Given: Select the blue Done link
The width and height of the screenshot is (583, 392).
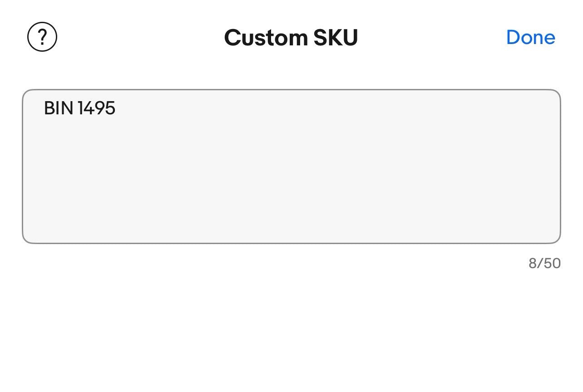Looking at the screenshot, I should pos(530,37).
